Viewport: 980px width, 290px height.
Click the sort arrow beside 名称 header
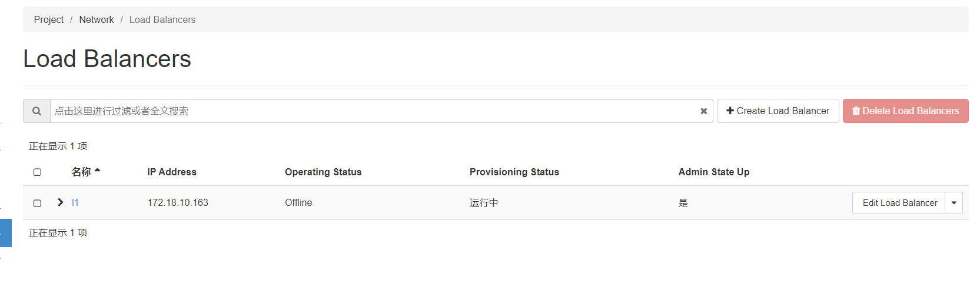[x=98, y=171]
